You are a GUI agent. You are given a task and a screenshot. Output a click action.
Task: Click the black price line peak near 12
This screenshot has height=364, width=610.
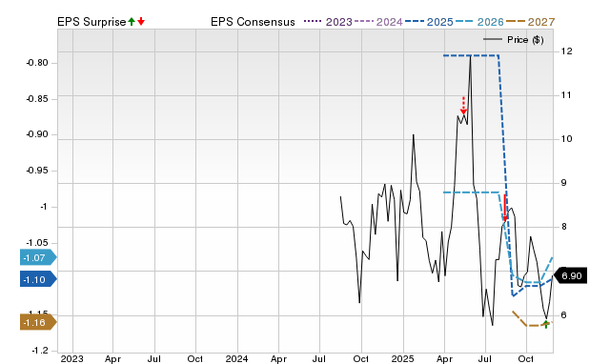tap(470, 57)
